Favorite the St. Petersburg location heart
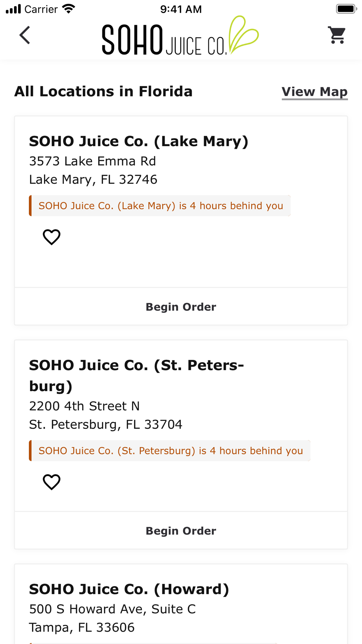362x644 pixels. click(51, 482)
